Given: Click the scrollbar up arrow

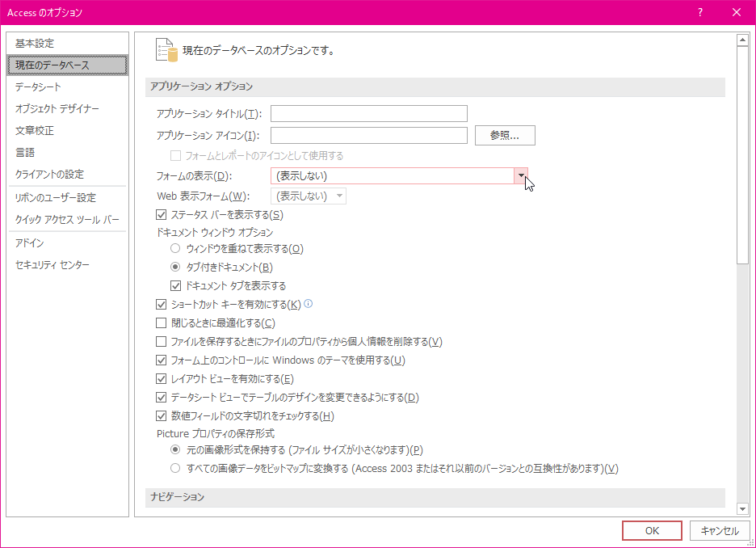Looking at the screenshot, I should (x=742, y=40).
